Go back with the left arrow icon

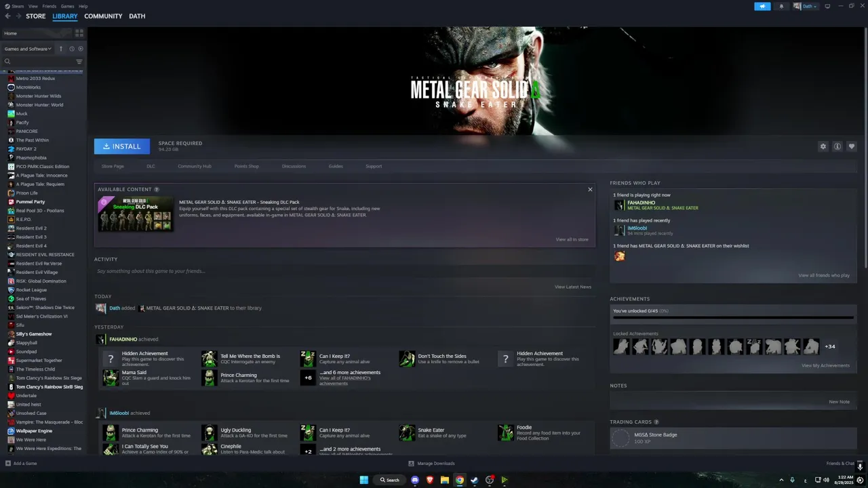pyautogui.click(x=7, y=16)
